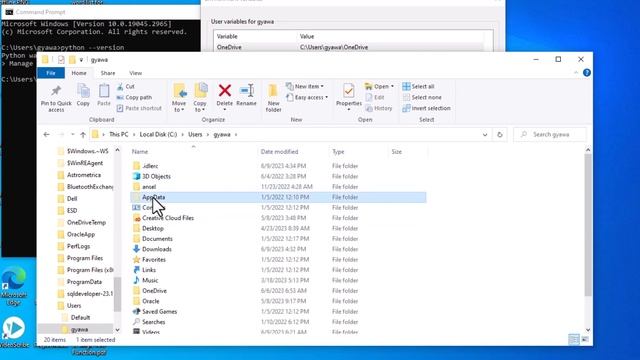Click This PC in breadcrumb path
The image size is (640, 360).
pyautogui.click(x=119, y=134)
